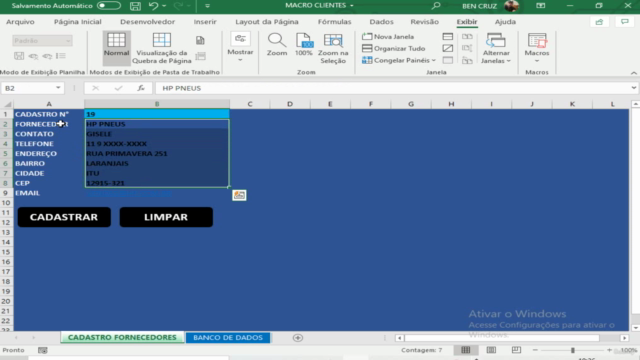This screenshot has width=640, height=360.
Task: Switch to the Desenvolvedor tab
Action: (x=147, y=22)
